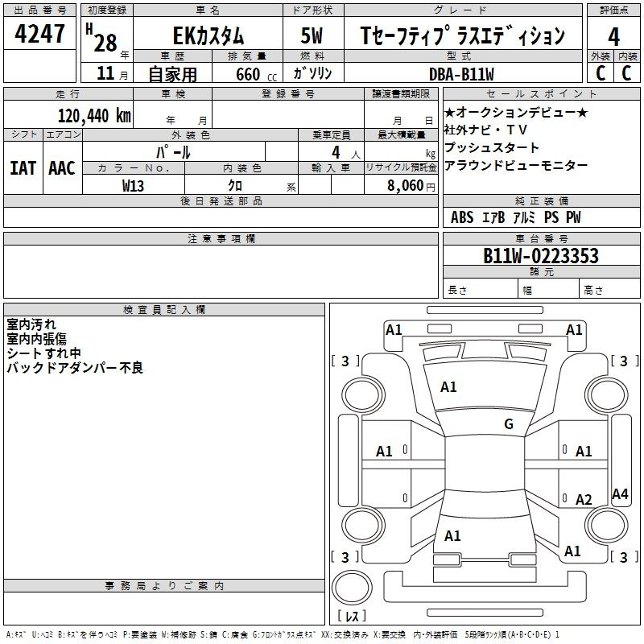Click the A2 damage mark on the car diagram
Image resolution: width=644 pixels, height=644 pixels.
(584, 500)
